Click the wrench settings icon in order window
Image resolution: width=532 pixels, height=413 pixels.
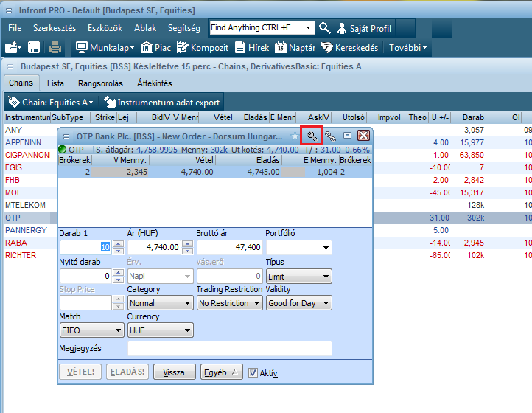click(312, 136)
